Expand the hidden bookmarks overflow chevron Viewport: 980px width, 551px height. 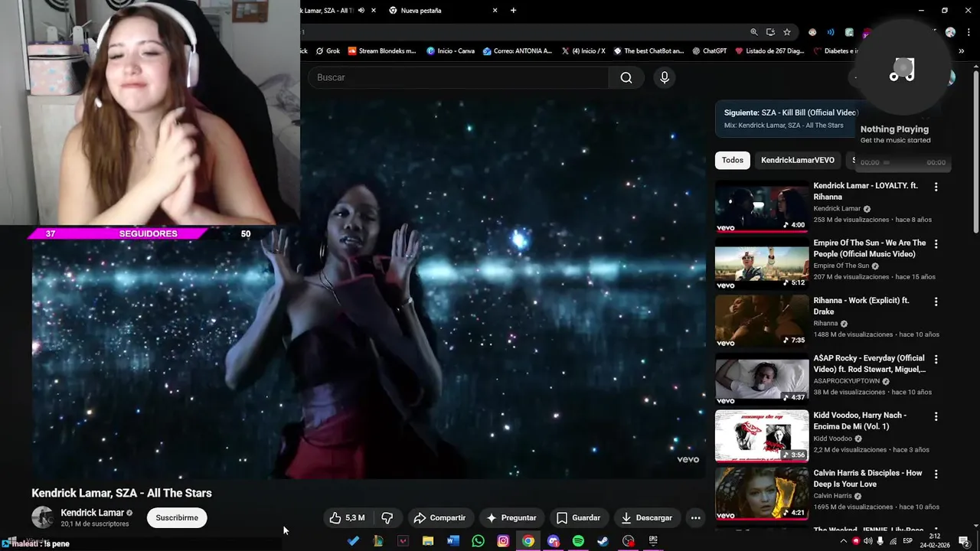click(961, 51)
